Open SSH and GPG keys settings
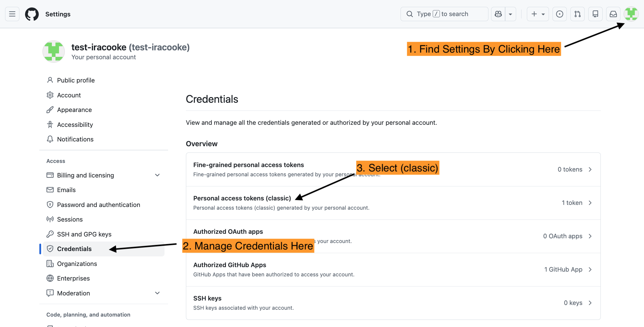This screenshot has width=644, height=327. 104,234
